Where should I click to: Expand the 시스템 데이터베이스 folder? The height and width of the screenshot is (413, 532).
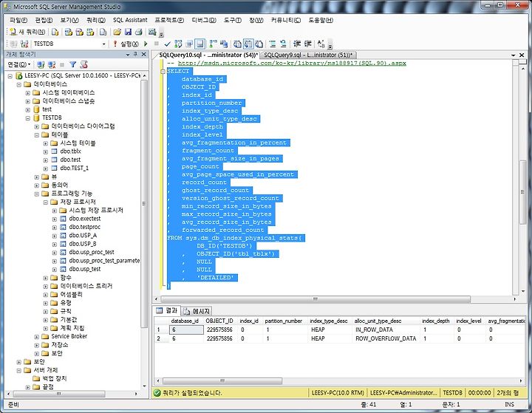click(x=28, y=92)
